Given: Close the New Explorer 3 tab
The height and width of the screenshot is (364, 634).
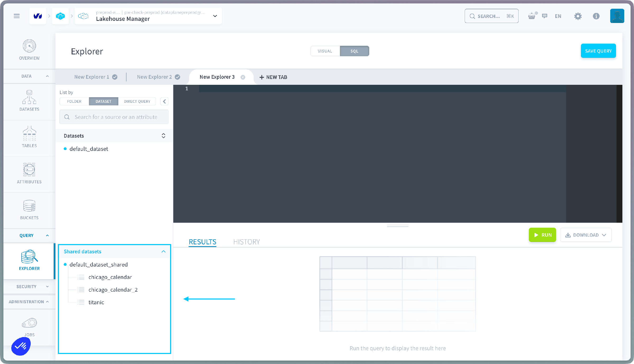Looking at the screenshot, I should click(x=243, y=77).
